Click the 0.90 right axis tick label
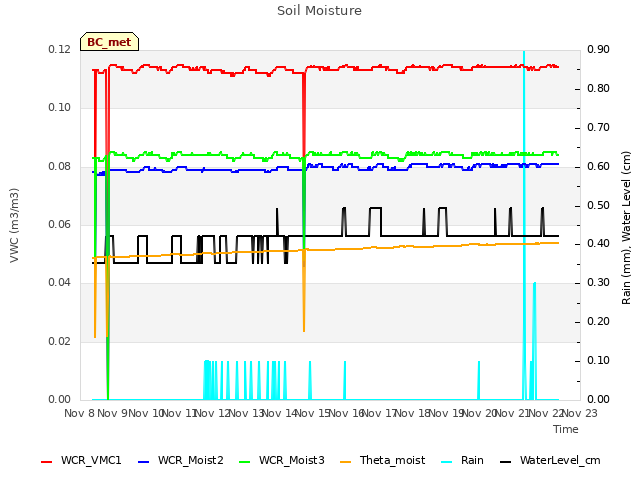Viewport: 640px width, 480px height. 598,49
